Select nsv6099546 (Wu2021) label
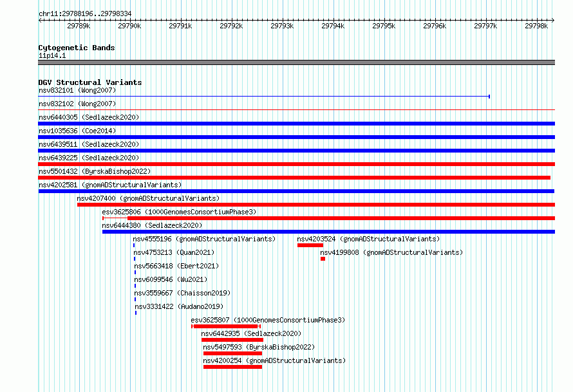Image resolution: width=573 pixels, height=392 pixels. tap(171, 279)
